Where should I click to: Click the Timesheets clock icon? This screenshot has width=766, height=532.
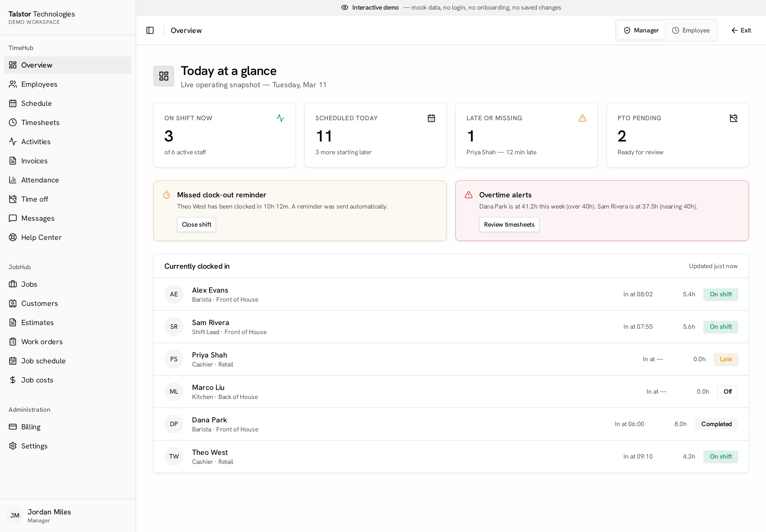(13, 122)
